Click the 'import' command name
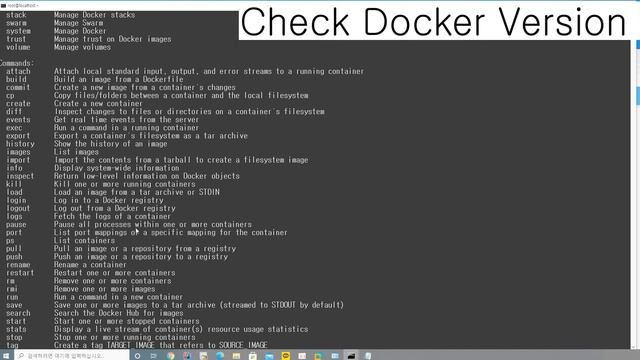Screen dimensions: 640x360 [x=18, y=160]
